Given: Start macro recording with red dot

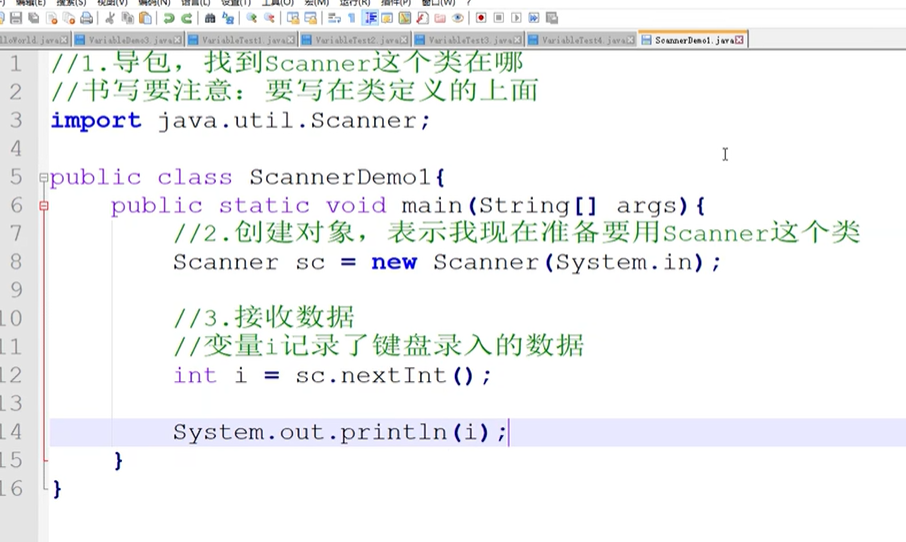Looking at the screenshot, I should 481,18.
